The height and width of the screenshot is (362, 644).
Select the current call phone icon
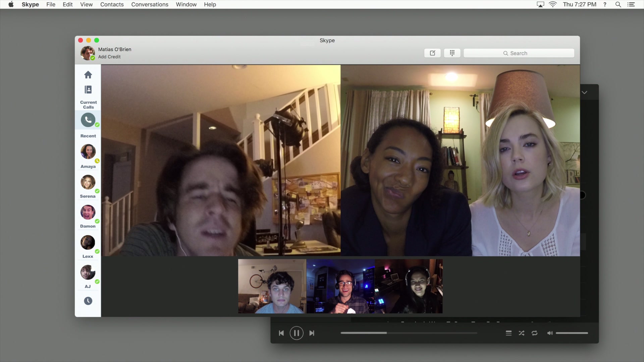coord(88,120)
